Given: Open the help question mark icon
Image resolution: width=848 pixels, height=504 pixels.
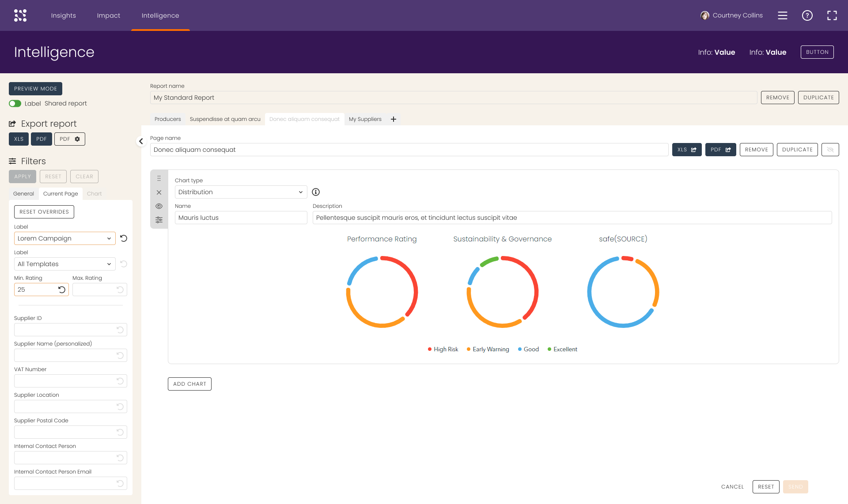Looking at the screenshot, I should click(807, 15).
